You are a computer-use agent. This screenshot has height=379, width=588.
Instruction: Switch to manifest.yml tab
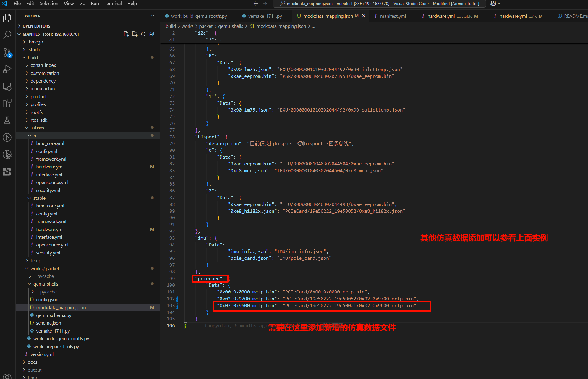[x=393, y=16]
